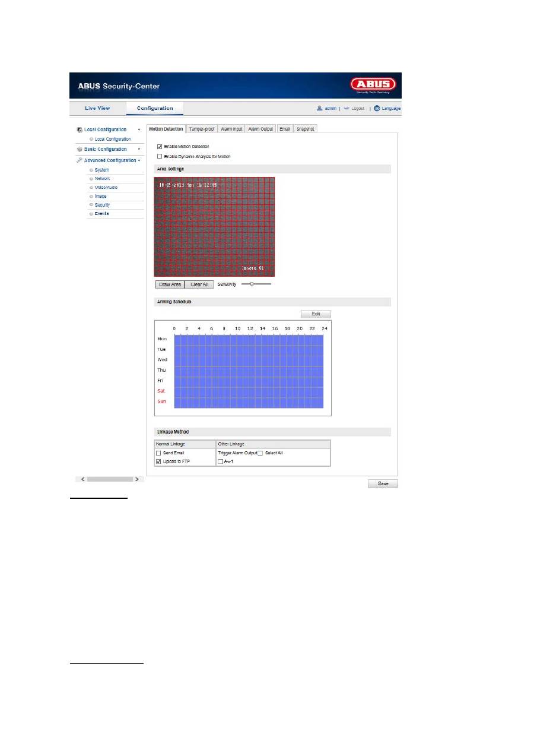This screenshot has width=534, height=756.
Task: Open the Live View tab
Action: 97,108
